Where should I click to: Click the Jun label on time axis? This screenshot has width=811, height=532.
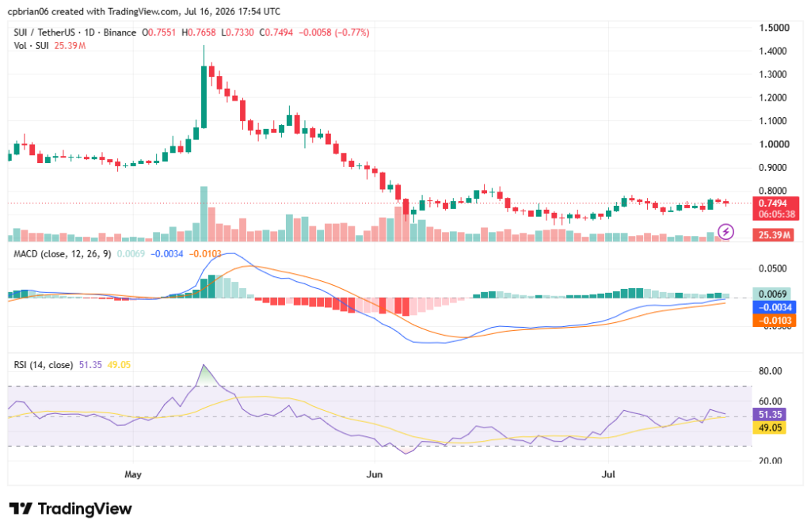click(375, 475)
